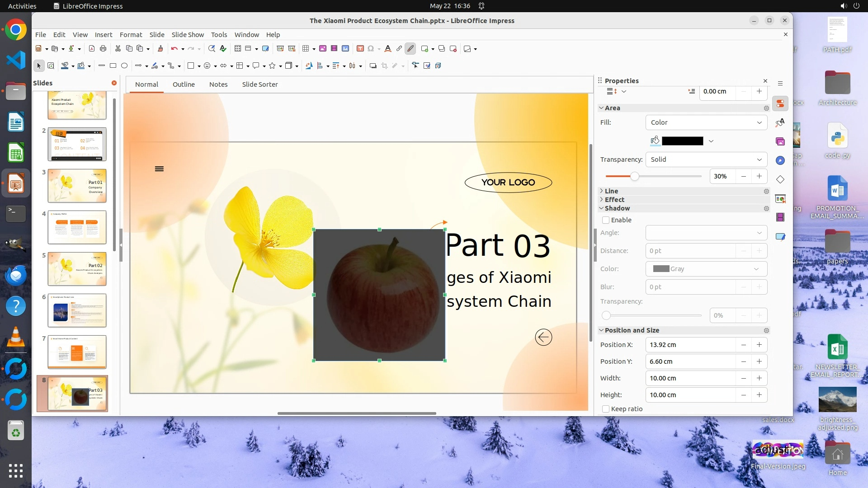Open the Transparency type Solid dropdown
Screen dimensions: 868x488
coord(706,160)
